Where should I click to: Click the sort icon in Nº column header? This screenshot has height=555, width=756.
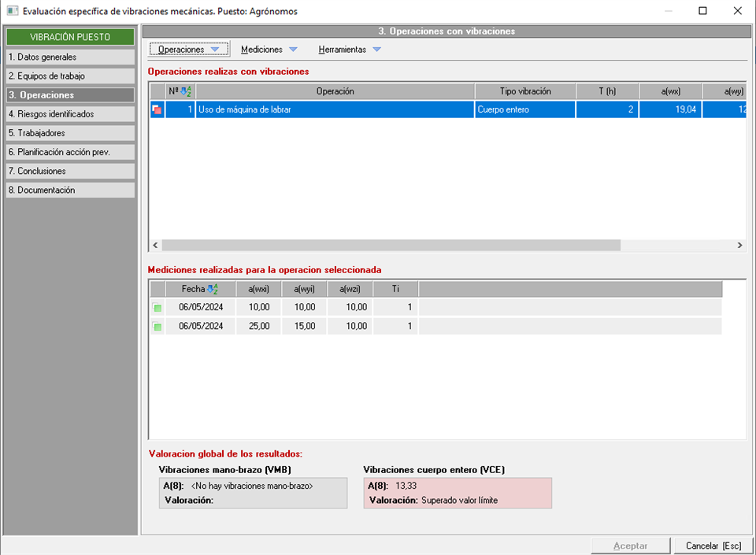[187, 91]
